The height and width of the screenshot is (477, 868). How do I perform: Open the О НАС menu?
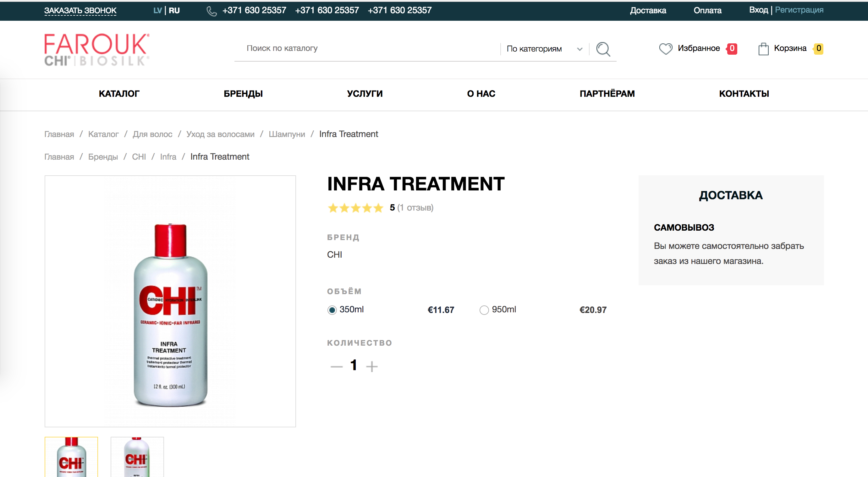[x=481, y=94]
